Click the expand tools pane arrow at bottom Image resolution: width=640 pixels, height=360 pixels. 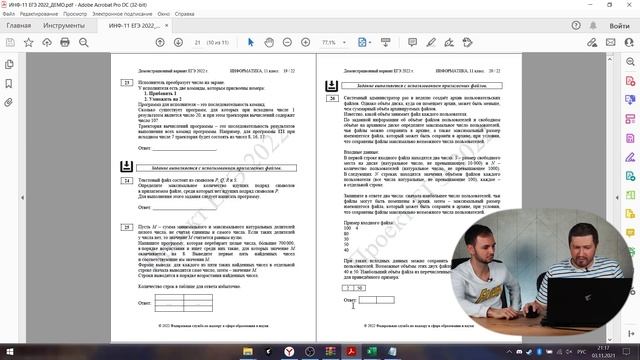point(631,334)
